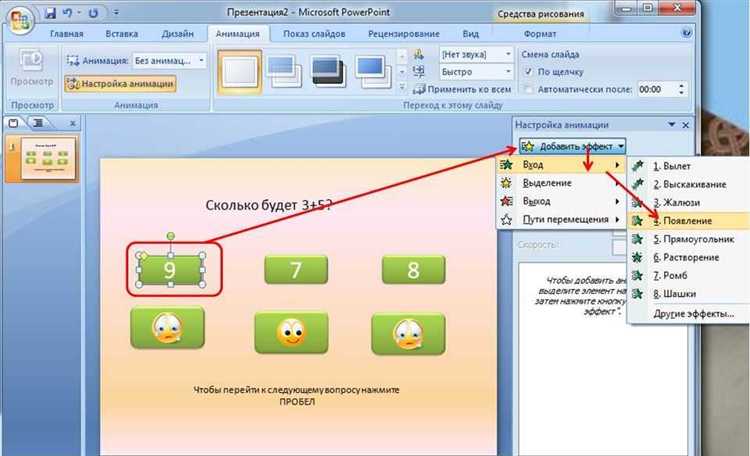
Task: Close the Настройка анимации task pane
Action: click(x=685, y=125)
